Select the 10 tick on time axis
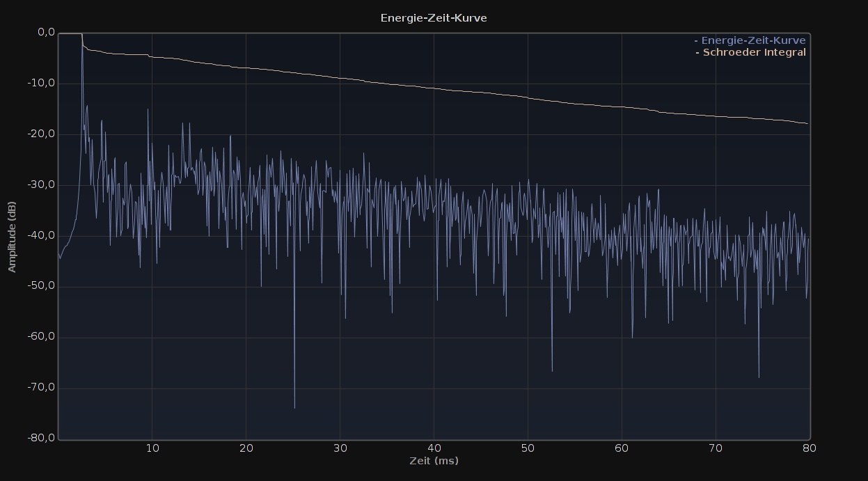This screenshot has height=481, width=868. [x=152, y=448]
